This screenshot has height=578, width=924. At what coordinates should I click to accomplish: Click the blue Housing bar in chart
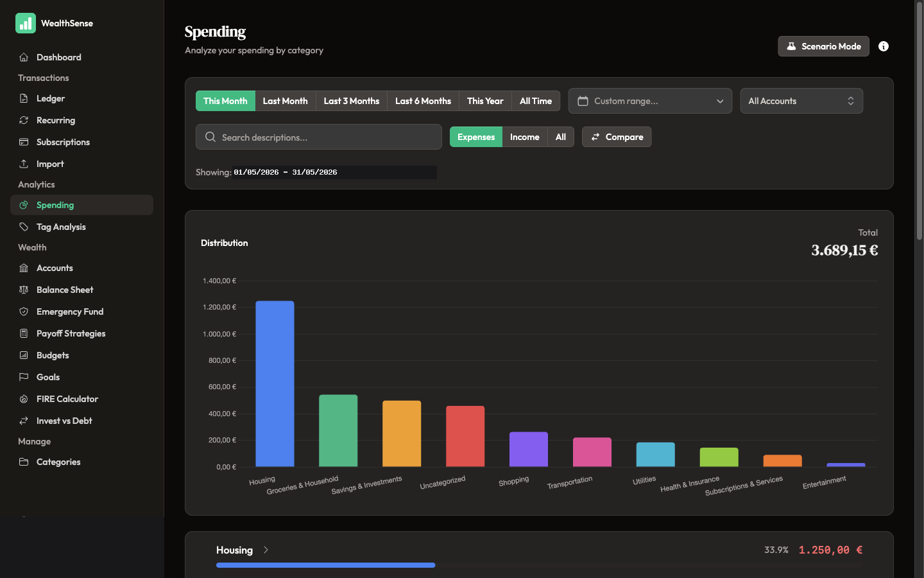(x=275, y=383)
